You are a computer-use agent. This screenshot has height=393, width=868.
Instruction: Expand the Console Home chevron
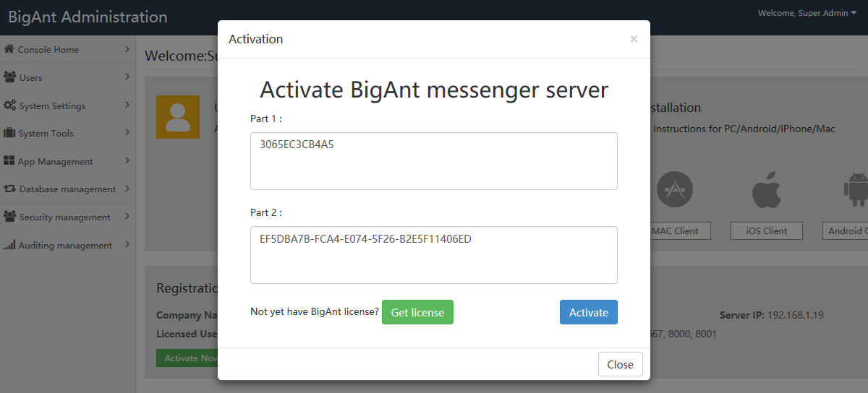pos(127,49)
